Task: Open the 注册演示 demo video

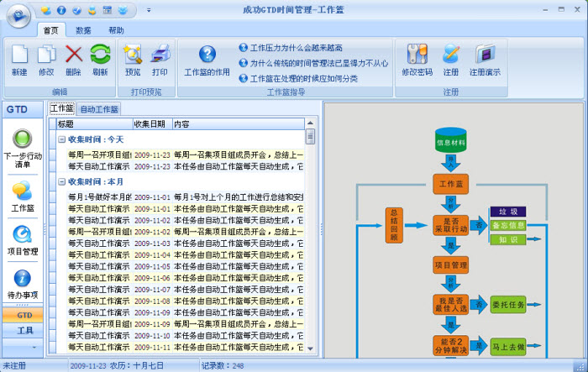Action: tap(486, 60)
